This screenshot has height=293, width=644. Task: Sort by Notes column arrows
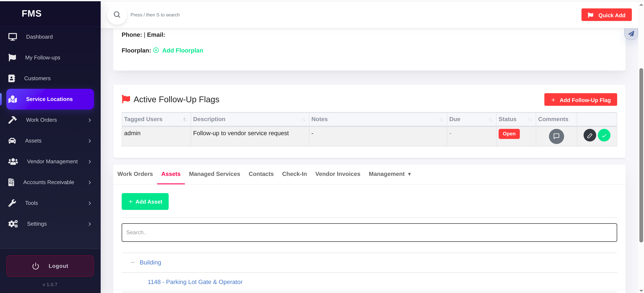coord(441,120)
